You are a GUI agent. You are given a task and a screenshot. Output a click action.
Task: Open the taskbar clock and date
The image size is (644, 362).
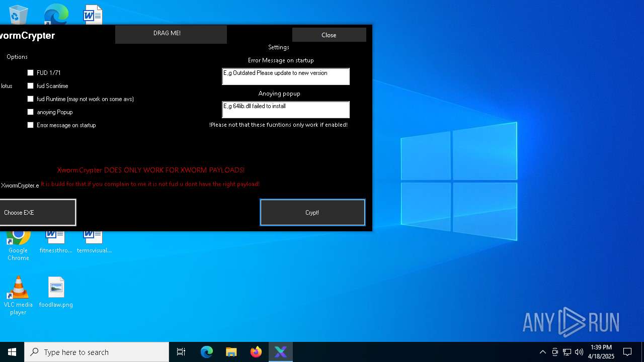(x=601, y=352)
